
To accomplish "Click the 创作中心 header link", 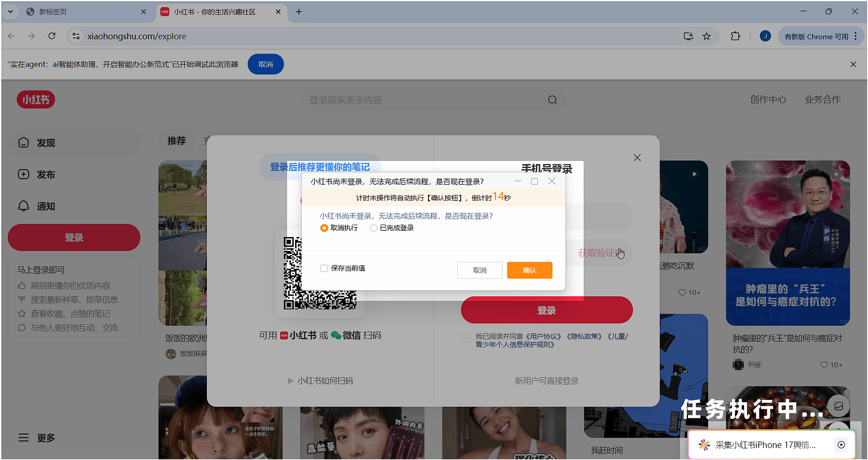I will [x=768, y=100].
